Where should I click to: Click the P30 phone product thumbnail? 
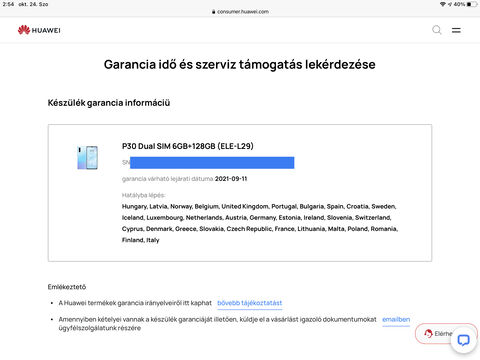pyautogui.click(x=87, y=158)
